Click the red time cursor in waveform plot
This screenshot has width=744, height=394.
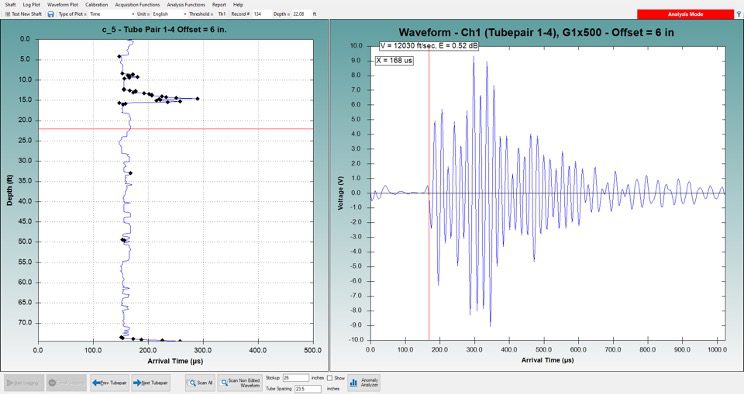(x=429, y=193)
